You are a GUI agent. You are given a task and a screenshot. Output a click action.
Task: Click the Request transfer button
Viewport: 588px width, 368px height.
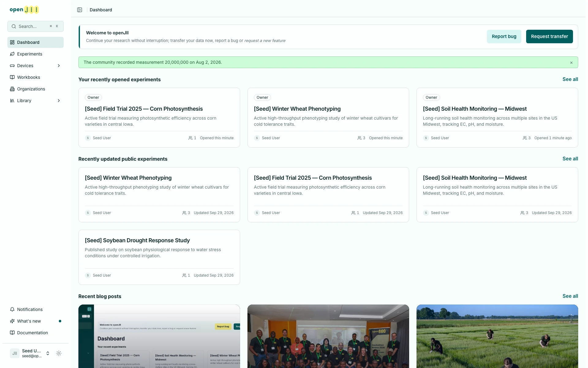click(549, 36)
